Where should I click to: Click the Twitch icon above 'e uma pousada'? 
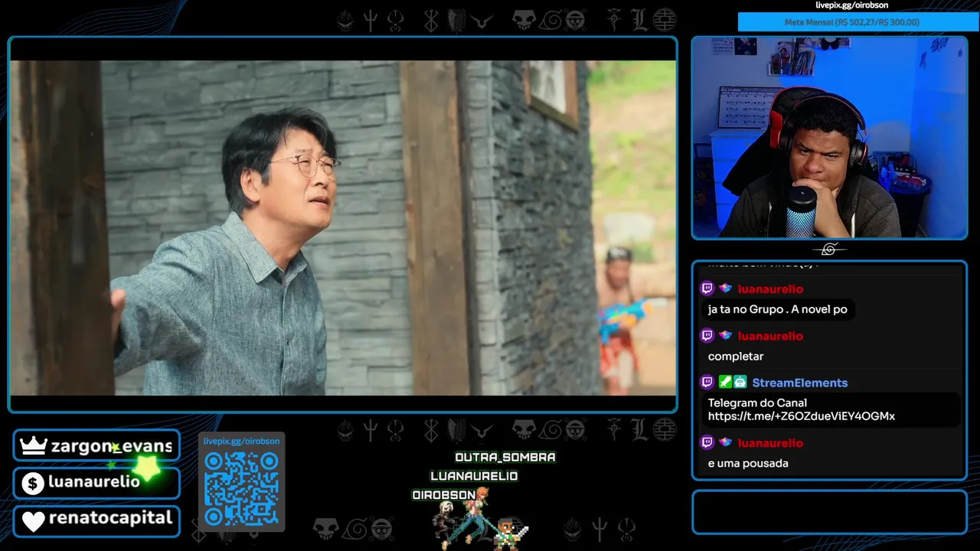[707, 442]
